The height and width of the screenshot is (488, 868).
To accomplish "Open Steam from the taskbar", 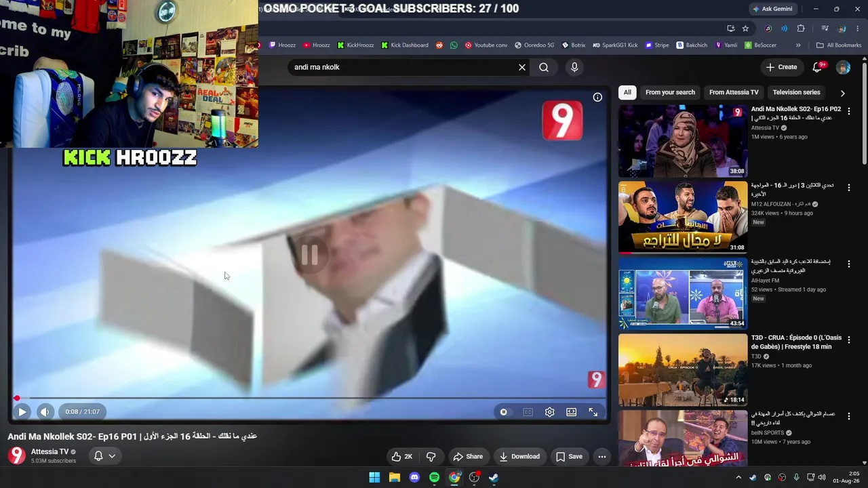I will [x=494, y=477].
